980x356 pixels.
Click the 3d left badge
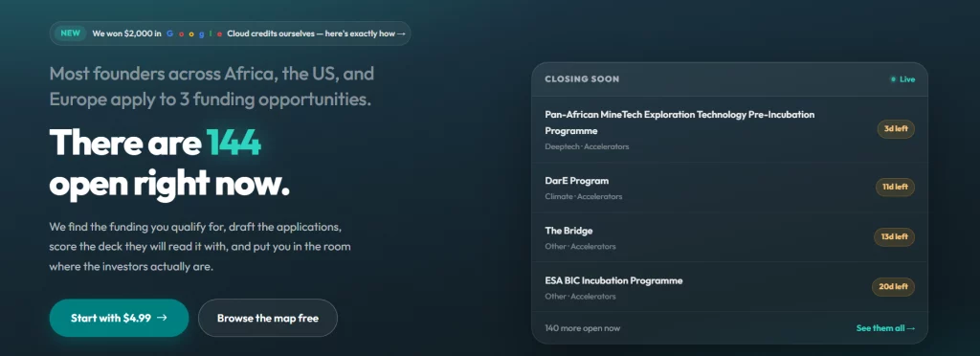[x=896, y=129]
